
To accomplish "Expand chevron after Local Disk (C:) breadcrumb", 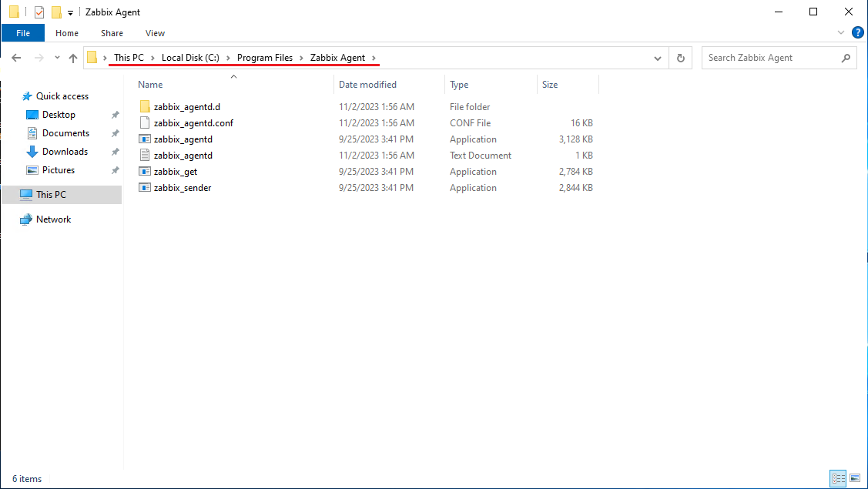I will (228, 58).
